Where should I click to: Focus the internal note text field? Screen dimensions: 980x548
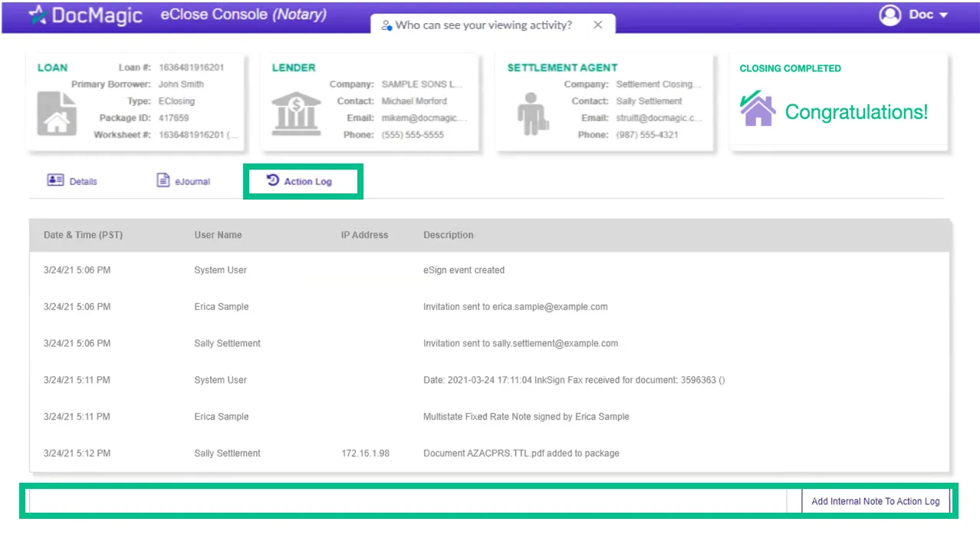(x=408, y=501)
